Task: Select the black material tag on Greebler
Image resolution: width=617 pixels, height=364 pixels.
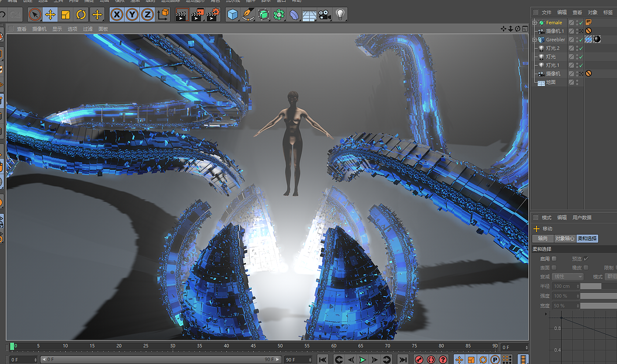Action: [x=597, y=39]
